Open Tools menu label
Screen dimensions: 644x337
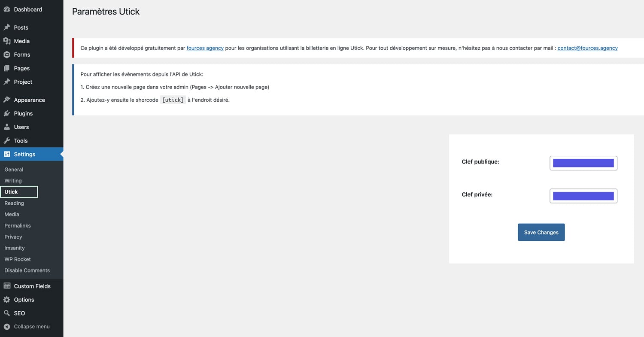point(21,140)
